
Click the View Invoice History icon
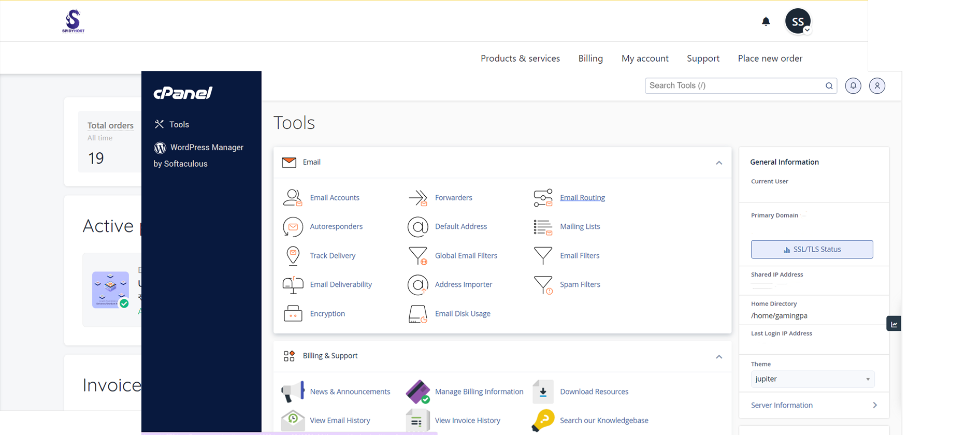coord(418,421)
